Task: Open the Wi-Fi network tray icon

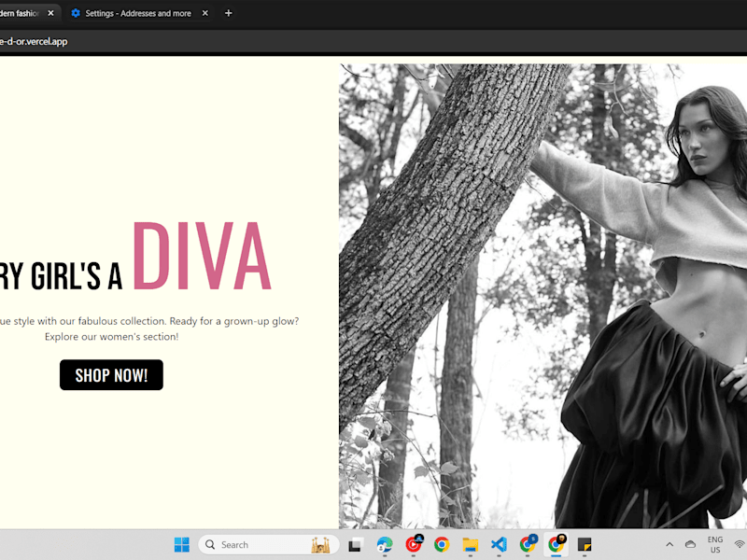Action: pos(740,544)
